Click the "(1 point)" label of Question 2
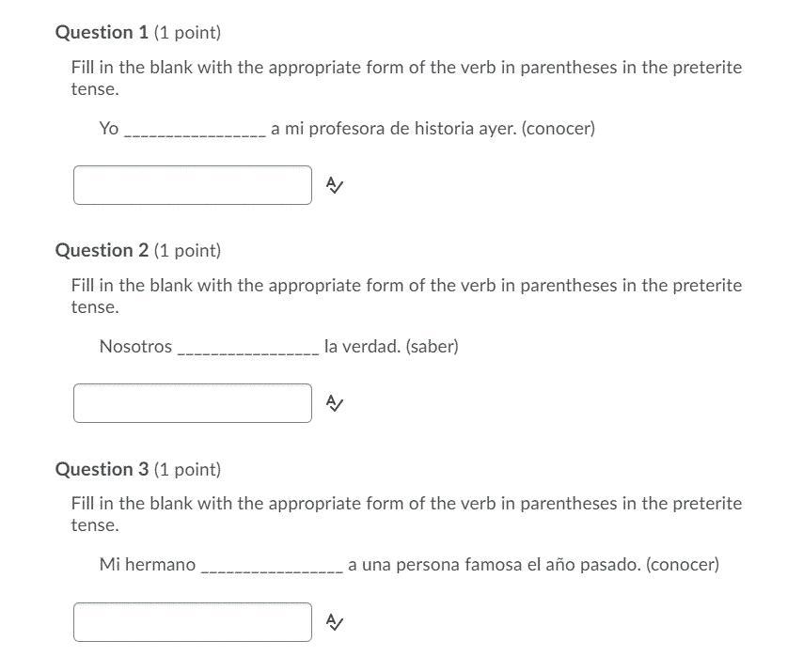Screen dimensions: 787x672 pos(187,251)
